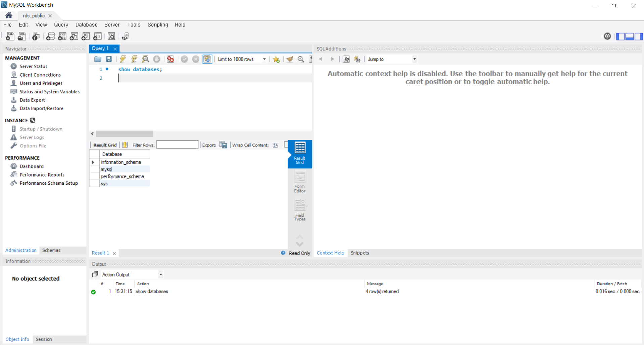Open the Action Output type dropdown

(161, 274)
